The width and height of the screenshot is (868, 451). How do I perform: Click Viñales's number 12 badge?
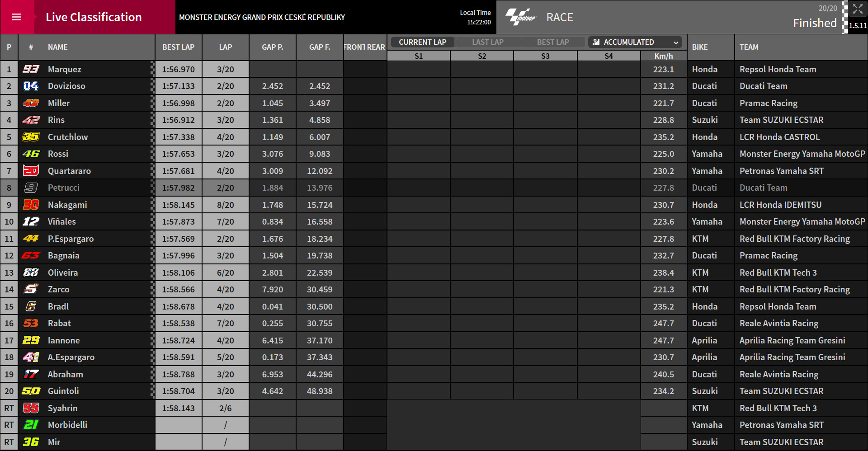[x=31, y=221]
